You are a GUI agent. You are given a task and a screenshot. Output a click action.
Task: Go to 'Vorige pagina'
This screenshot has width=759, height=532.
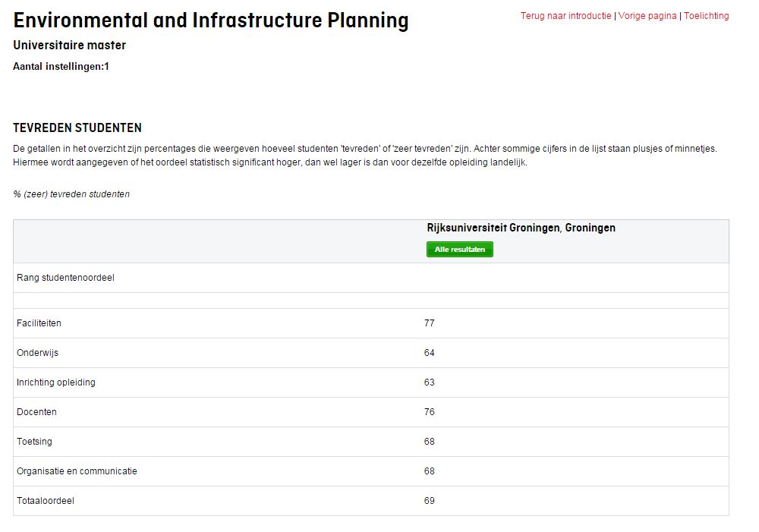[x=647, y=16]
